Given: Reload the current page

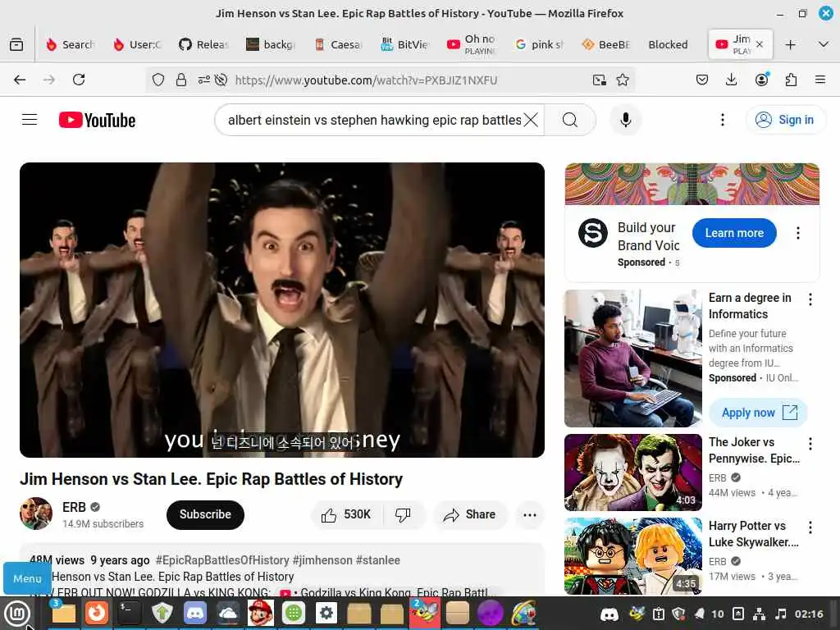Looking at the screenshot, I should click(79, 80).
